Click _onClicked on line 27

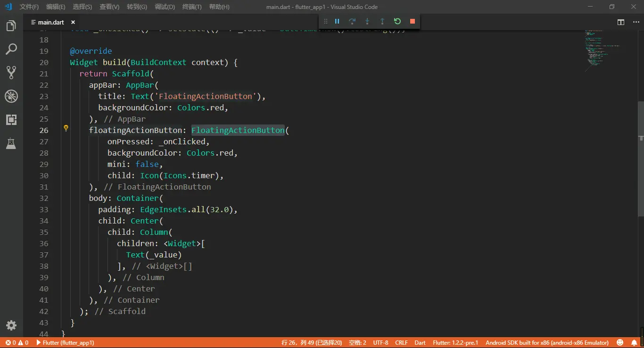click(182, 141)
